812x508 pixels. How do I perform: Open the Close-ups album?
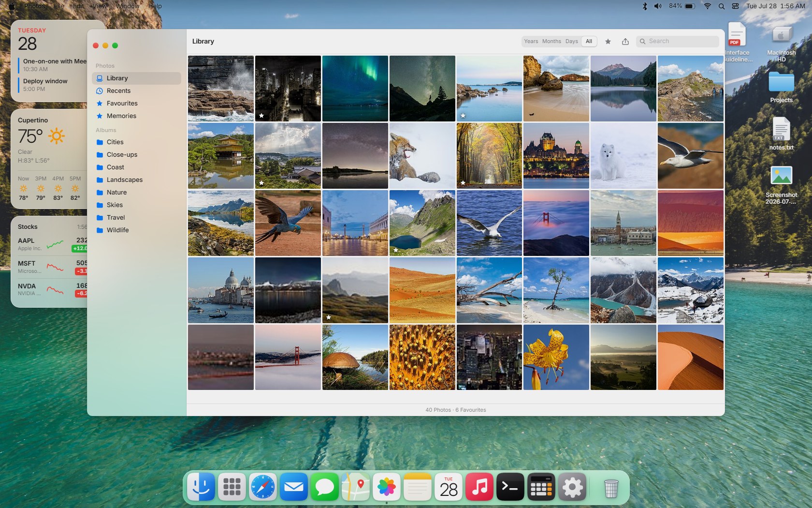point(136,155)
